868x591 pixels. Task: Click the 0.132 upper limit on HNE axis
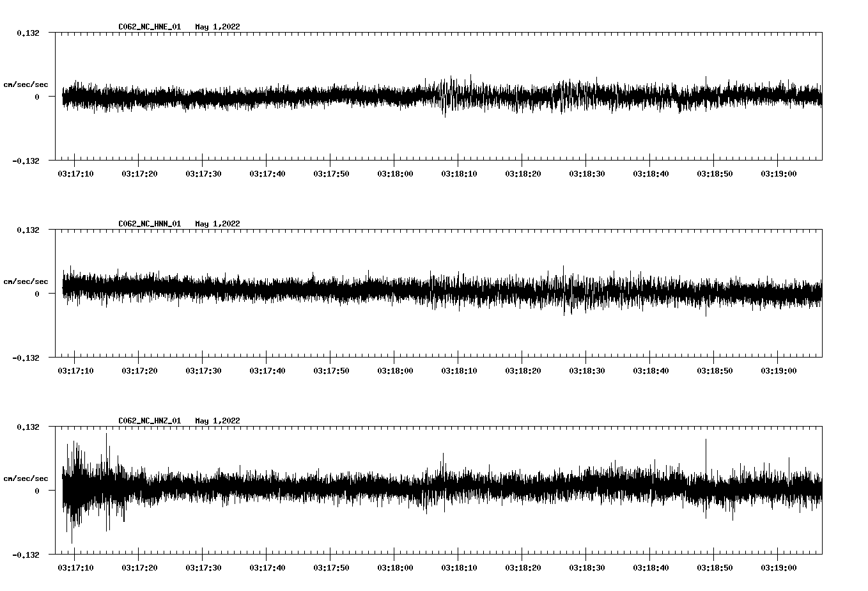(x=28, y=33)
